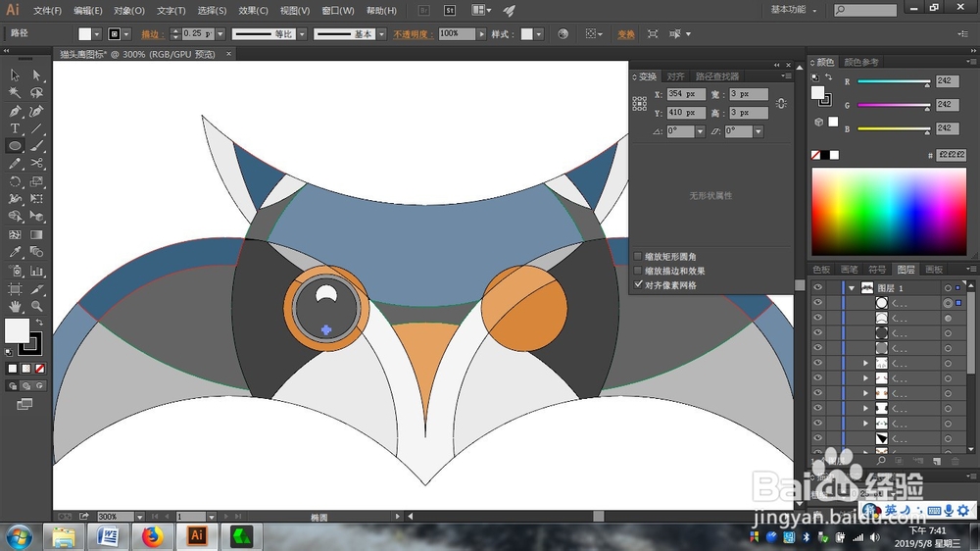Image resolution: width=980 pixels, height=551 pixels.
Task: Select the Rotate tool
Action: pyautogui.click(x=15, y=181)
